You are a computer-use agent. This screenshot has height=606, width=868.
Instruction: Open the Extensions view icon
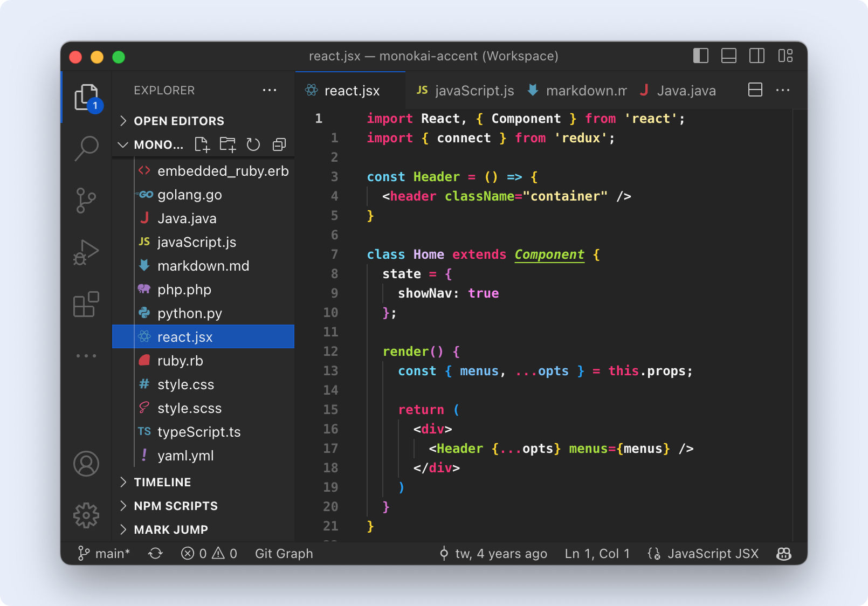click(86, 304)
